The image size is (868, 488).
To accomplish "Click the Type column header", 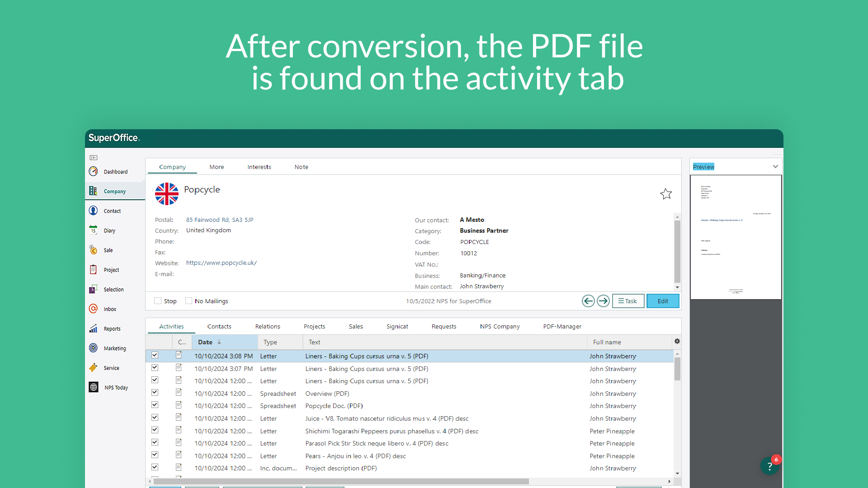I will pos(280,342).
